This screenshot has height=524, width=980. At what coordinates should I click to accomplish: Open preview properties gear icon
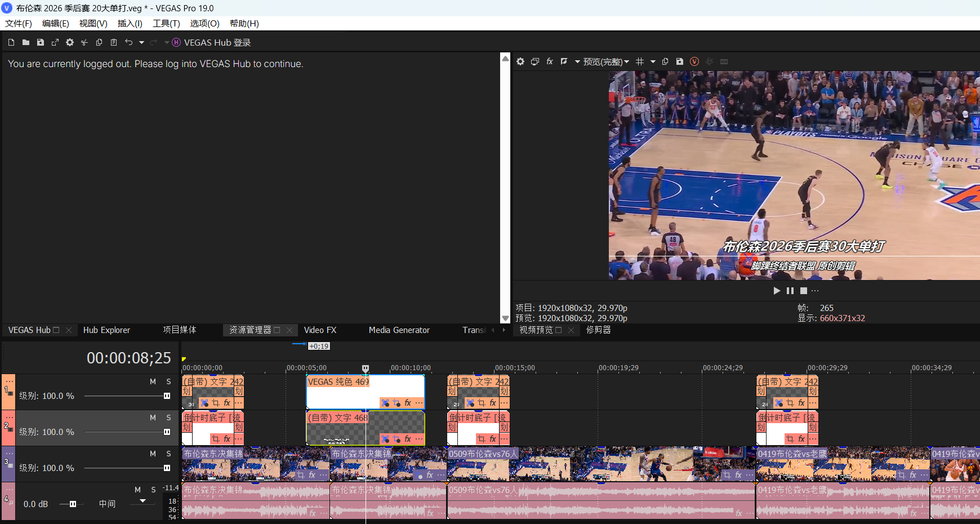click(x=520, y=61)
